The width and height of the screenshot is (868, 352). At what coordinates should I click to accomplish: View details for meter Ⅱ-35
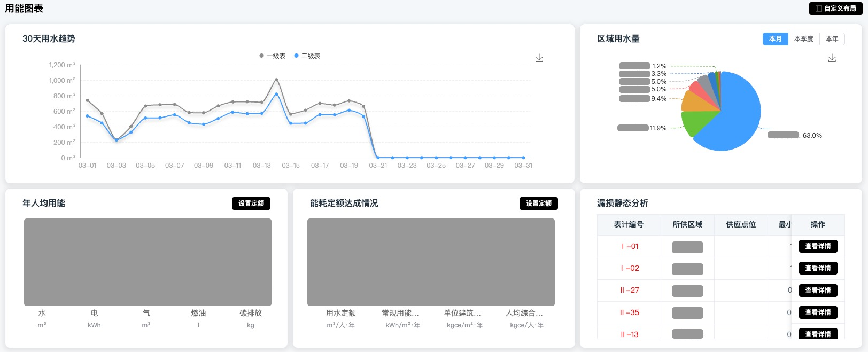[x=818, y=312]
